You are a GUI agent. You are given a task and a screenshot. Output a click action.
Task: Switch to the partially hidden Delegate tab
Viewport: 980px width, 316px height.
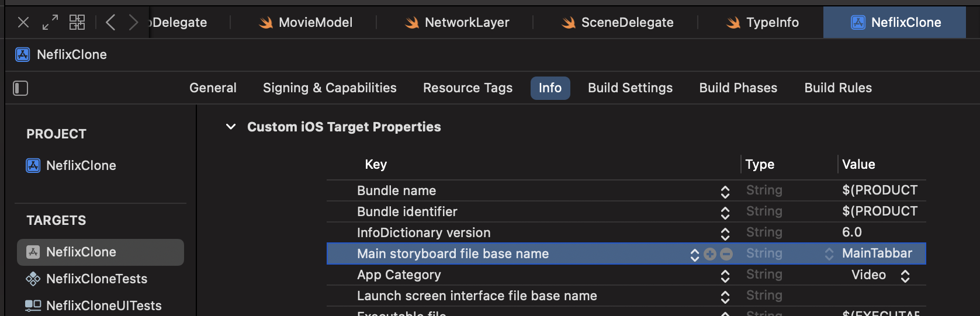(179, 22)
